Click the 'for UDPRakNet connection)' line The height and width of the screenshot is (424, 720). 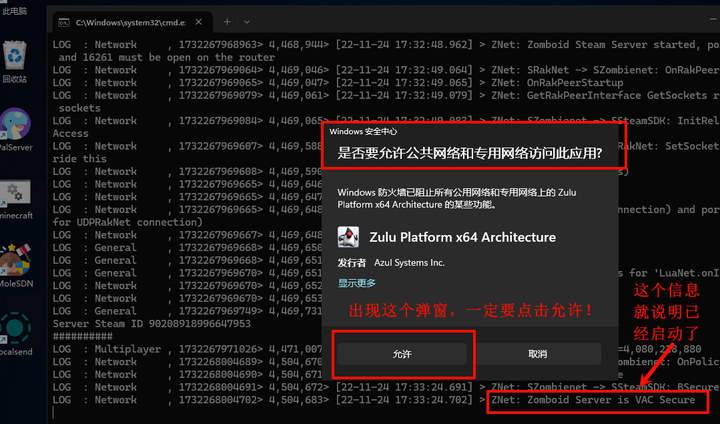[127, 222]
